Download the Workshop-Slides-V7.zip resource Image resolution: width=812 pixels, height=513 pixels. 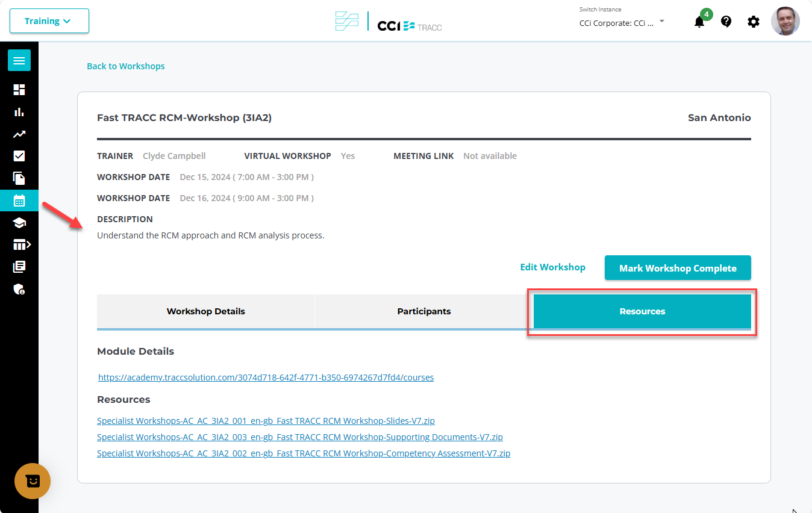click(266, 421)
